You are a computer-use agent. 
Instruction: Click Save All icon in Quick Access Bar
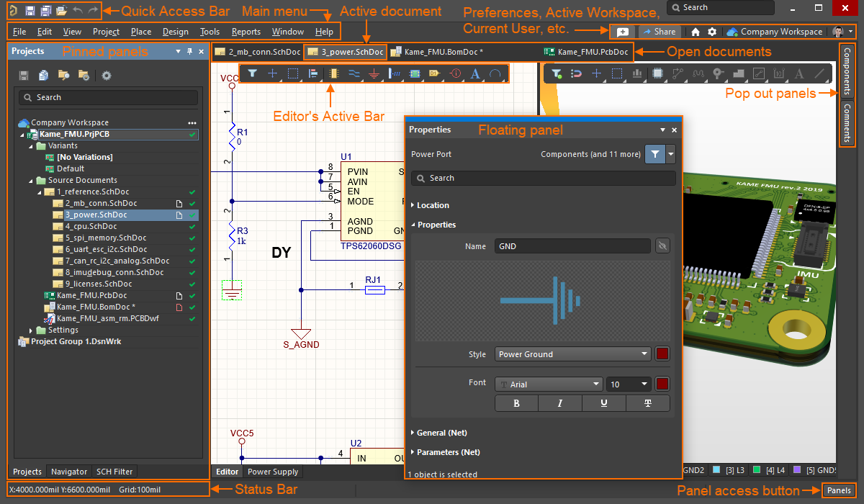(x=46, y=11)
